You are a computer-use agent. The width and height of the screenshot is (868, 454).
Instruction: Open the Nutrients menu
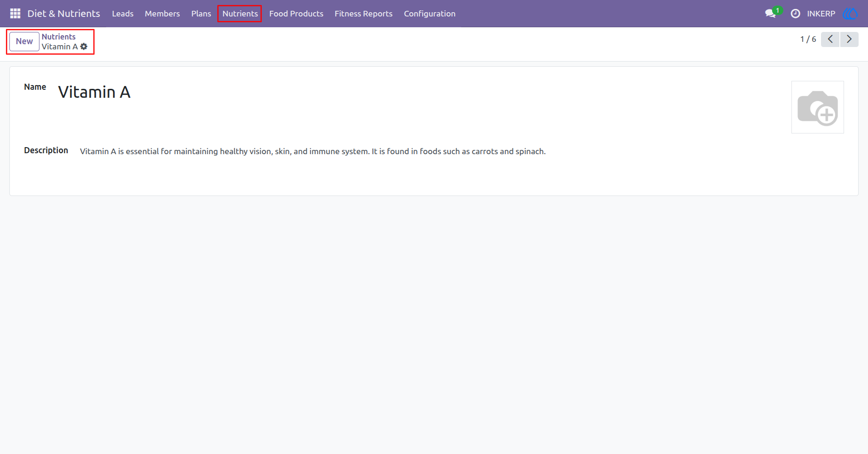click(x=240, y=14)
